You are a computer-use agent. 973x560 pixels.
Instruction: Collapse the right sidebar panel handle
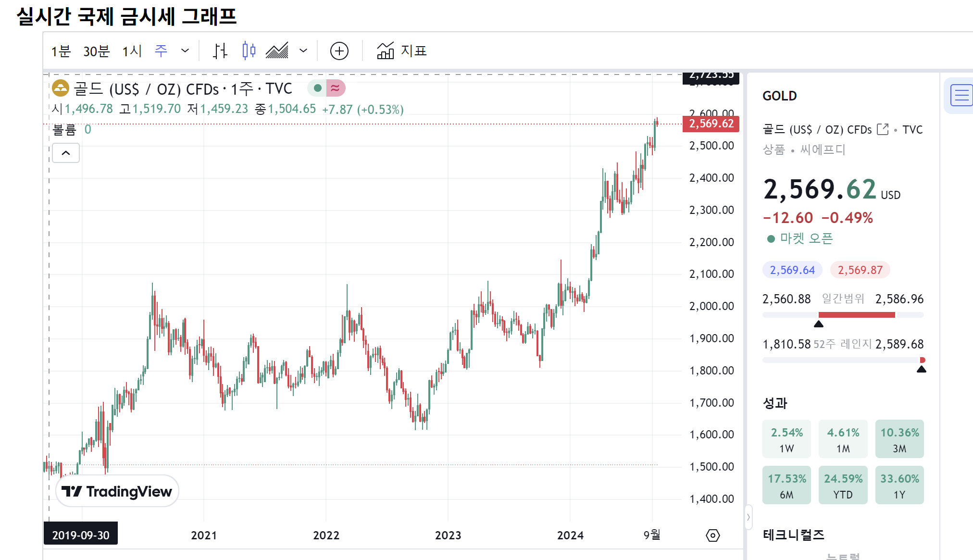[x=748, y=517]
